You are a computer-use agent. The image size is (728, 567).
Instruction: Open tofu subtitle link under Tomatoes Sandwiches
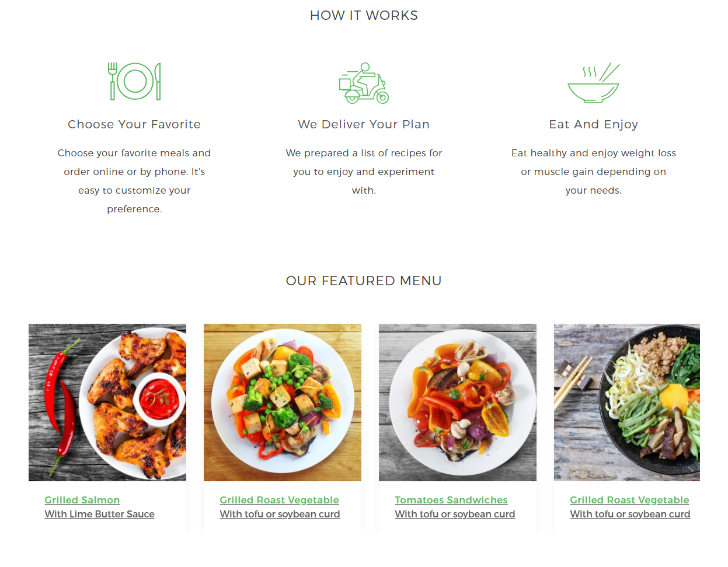455,514
